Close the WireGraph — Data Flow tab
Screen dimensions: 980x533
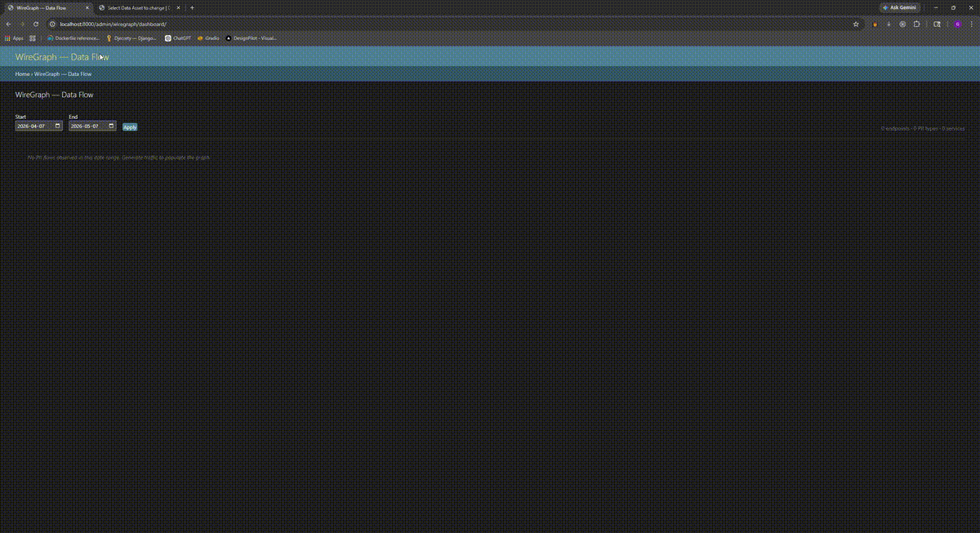pos(86,7)
